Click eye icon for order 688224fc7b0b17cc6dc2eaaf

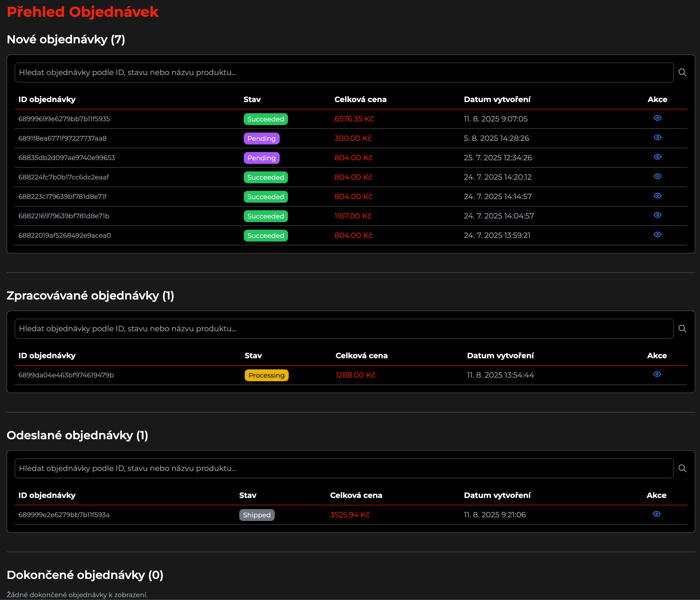point(657,176)
